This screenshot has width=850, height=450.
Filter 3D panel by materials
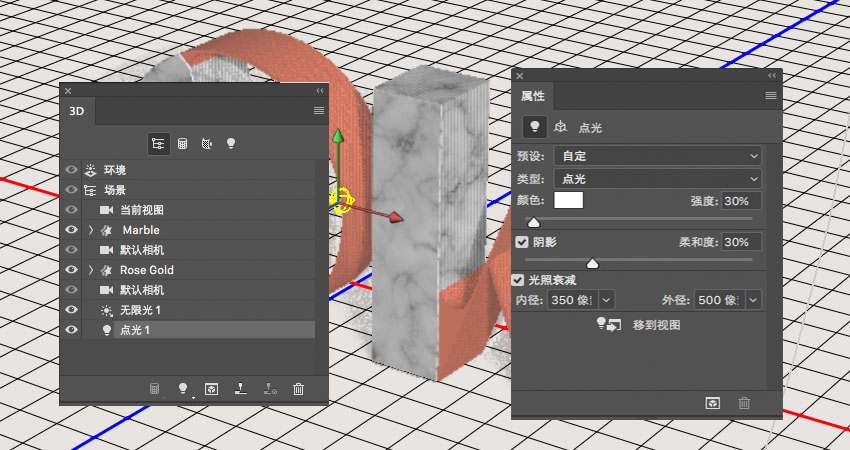coord(207,144)
